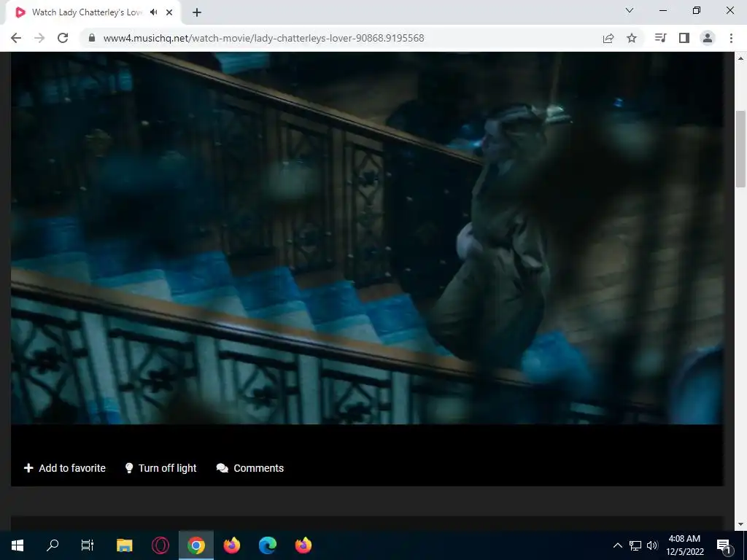Reload the current page
Screen dimensions: 747x560
(63, 38)
